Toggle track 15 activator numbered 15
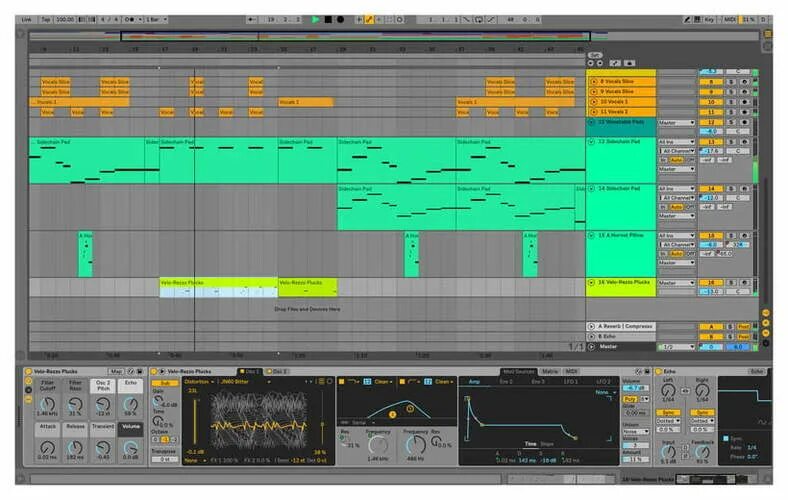788x500 pixels. [x=711, y=236]
